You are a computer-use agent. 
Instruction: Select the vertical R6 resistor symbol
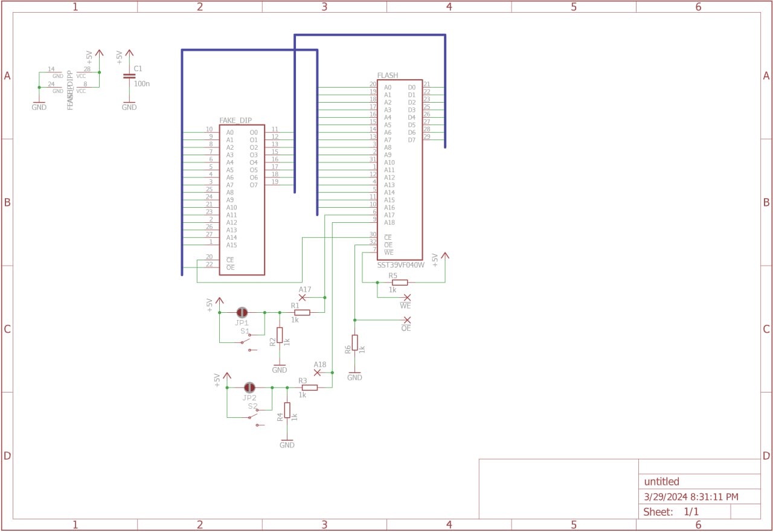pyautogui.click(x=354, y=342)
